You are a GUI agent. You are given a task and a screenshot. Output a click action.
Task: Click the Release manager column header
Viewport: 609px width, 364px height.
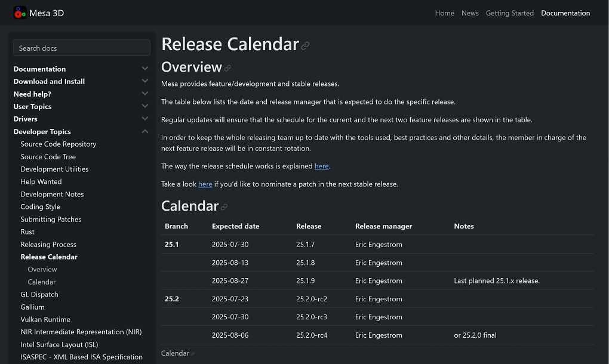point(383,226)
